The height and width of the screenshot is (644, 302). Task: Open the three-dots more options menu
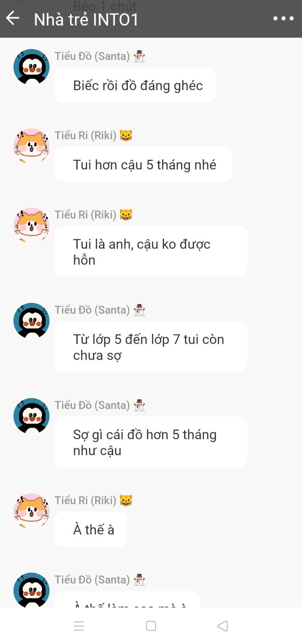point(284,18)
